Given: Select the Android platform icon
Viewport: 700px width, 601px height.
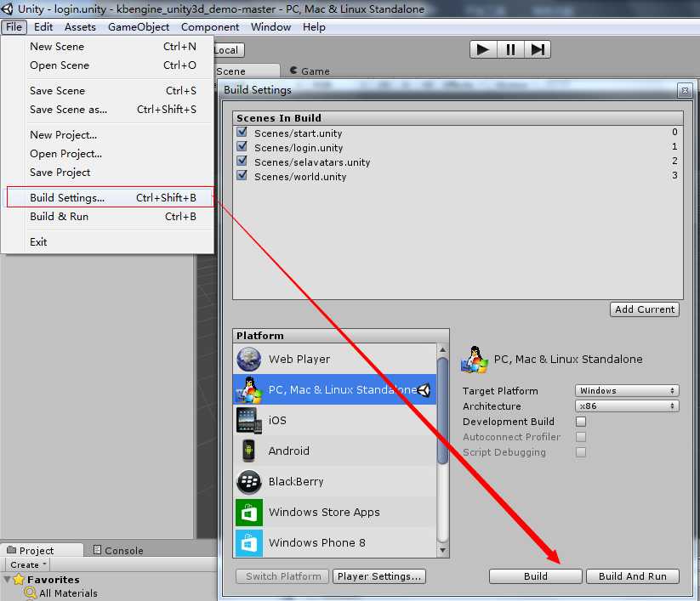Looking at the screenshot, I should coord(248,451).
